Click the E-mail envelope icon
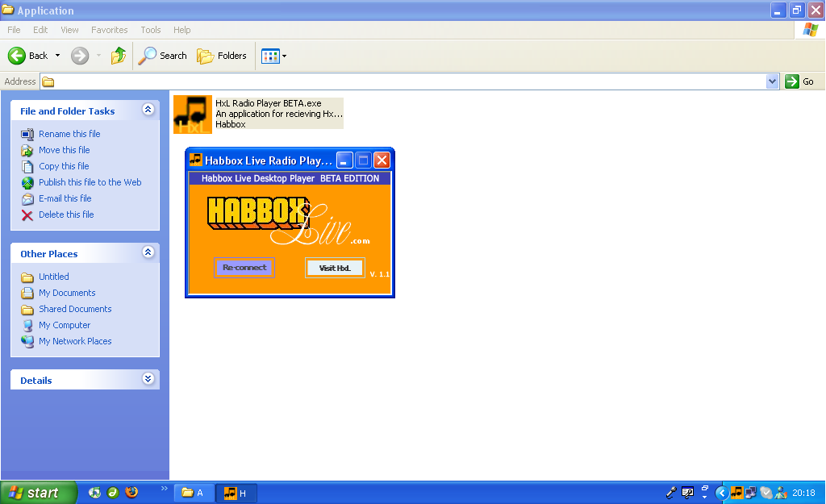Viewport: 826px width, 504px height. (x=27, y=199)
